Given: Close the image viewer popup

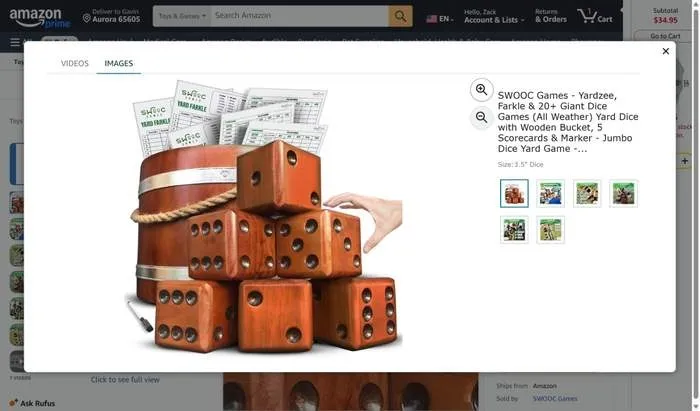Looking at the screenshot, I should click(666, 51).
